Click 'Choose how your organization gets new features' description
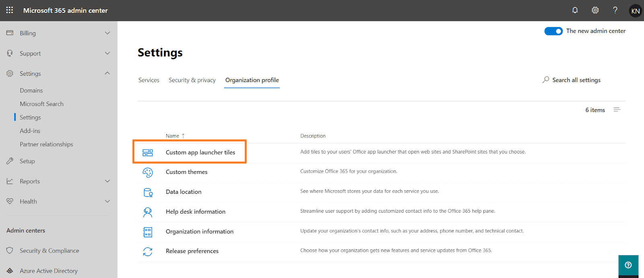 tap(396, 250)
